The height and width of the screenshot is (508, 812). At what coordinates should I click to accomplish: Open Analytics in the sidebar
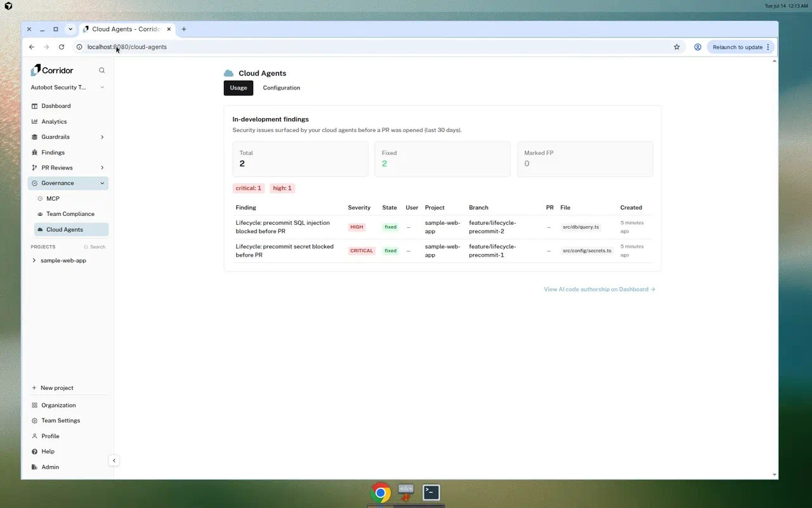68,121
